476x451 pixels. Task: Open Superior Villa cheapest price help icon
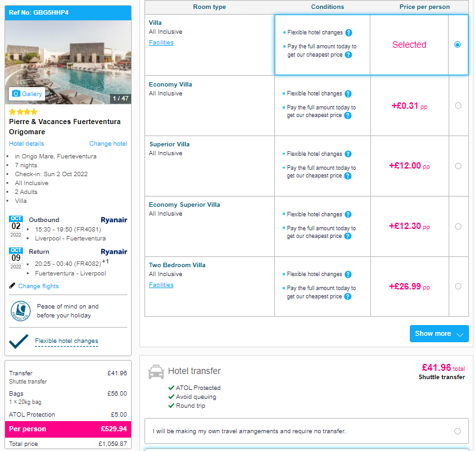348,176
